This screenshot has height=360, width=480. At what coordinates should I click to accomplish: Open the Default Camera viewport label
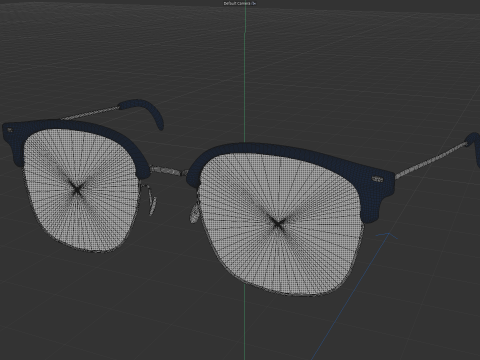237,3
